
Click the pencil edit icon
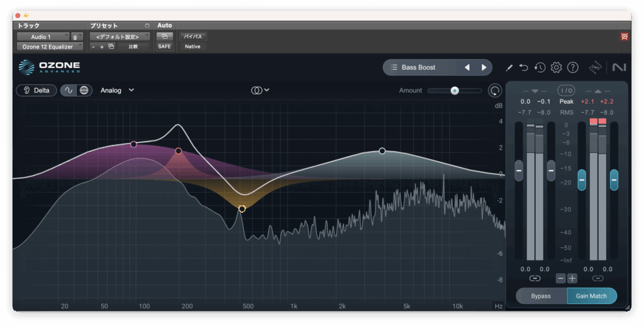[509, 67]
